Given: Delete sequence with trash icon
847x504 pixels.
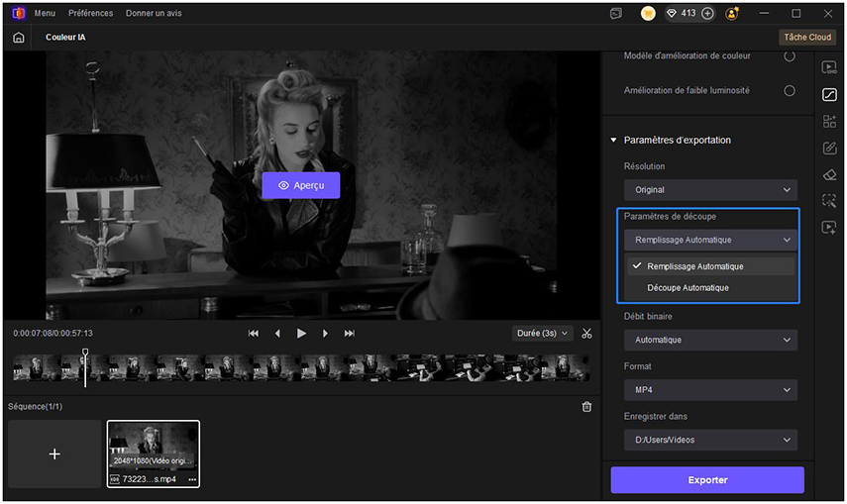Looking at the screenshot, I should 586,407.
